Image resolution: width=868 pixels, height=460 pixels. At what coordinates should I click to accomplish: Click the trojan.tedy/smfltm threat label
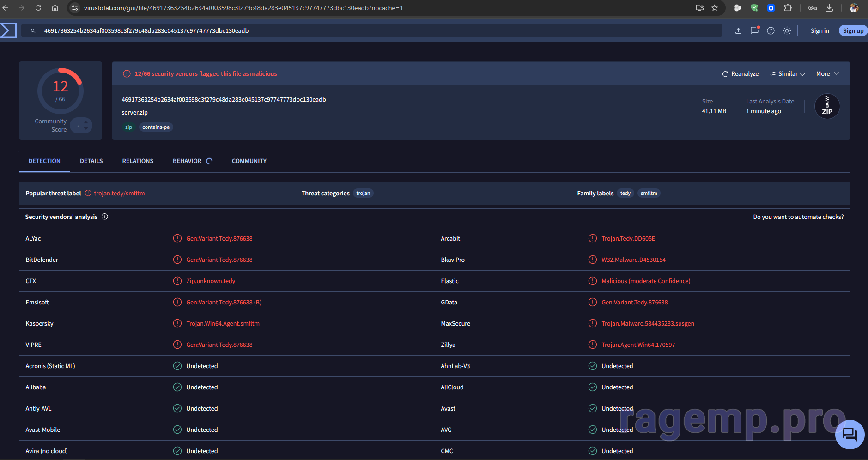(119, 194)
